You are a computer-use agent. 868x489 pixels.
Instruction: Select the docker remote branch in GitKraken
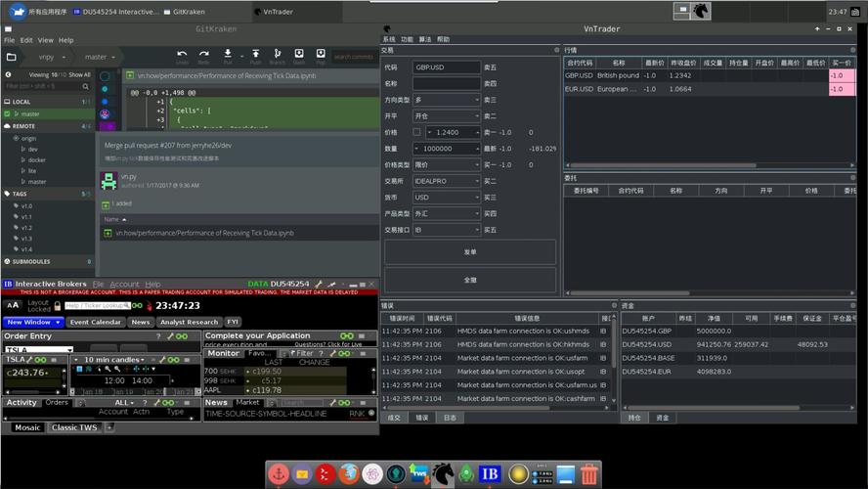click(36, 160)
